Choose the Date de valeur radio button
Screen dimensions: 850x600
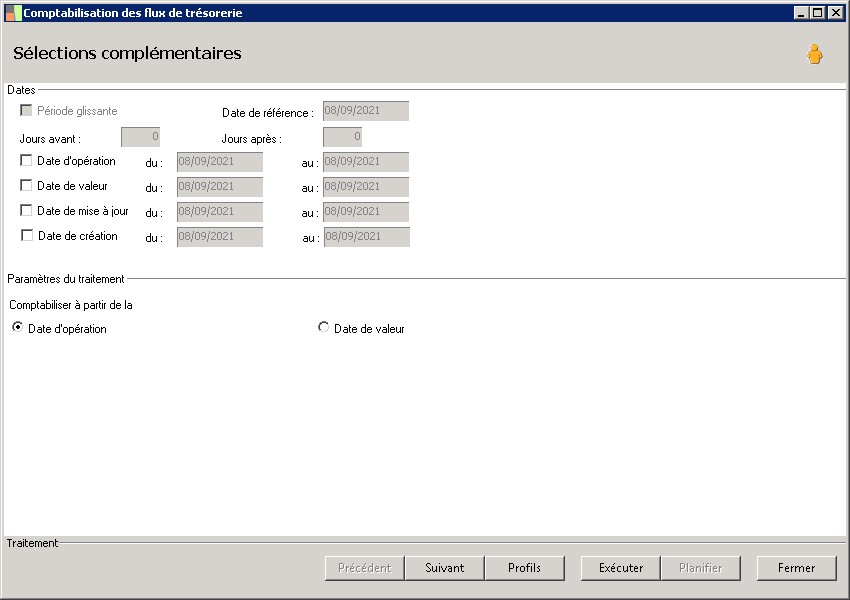tap(323, 327)
